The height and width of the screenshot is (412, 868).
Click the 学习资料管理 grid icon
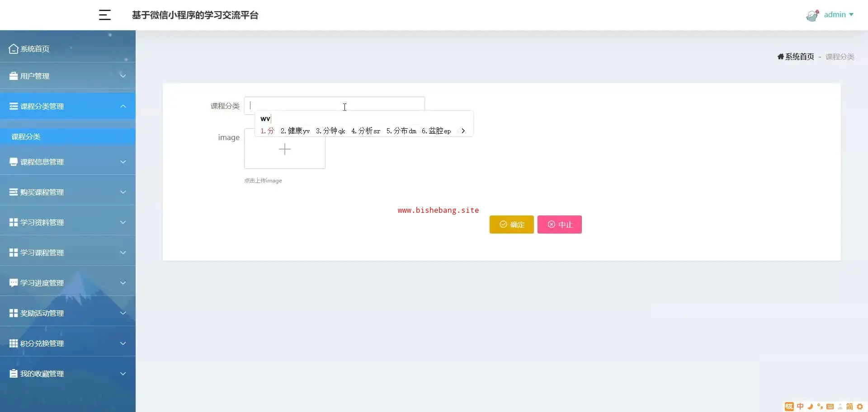pyautogui.click(x=14, y=222)
